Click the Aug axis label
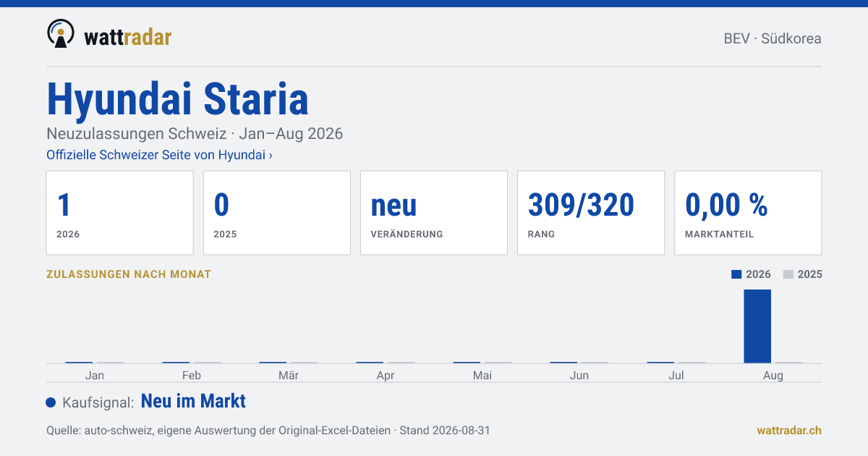 tap(773, 375)
